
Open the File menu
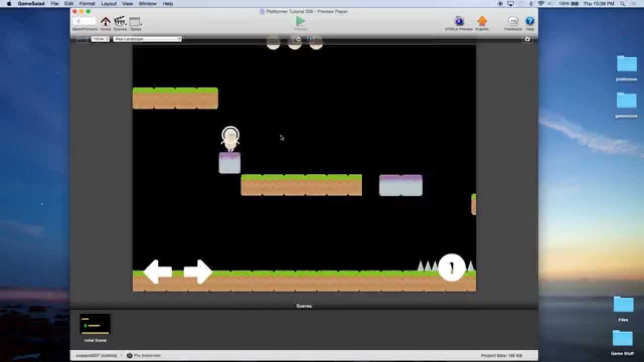[x=55, y=4]
